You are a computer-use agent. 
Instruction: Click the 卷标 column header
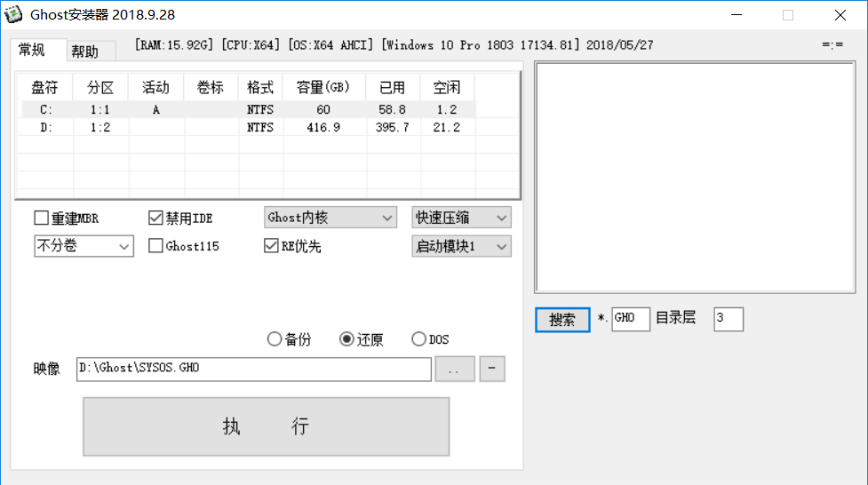[211, 87]
